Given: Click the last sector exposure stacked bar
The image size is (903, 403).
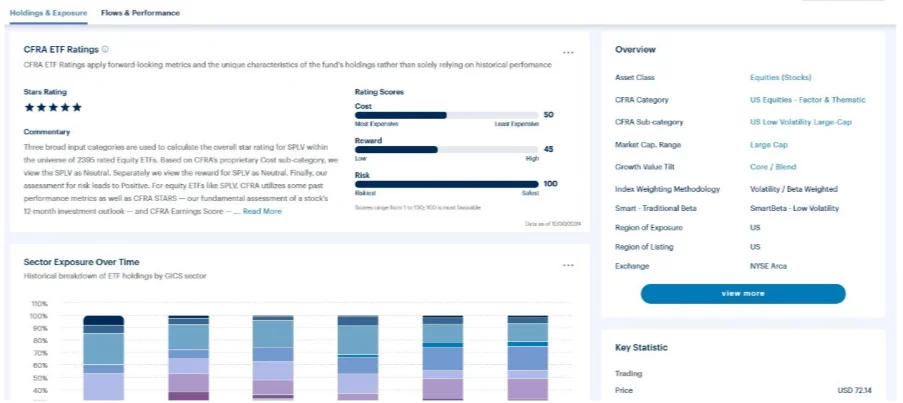Looking at the screenshot, I should point(528,358).
